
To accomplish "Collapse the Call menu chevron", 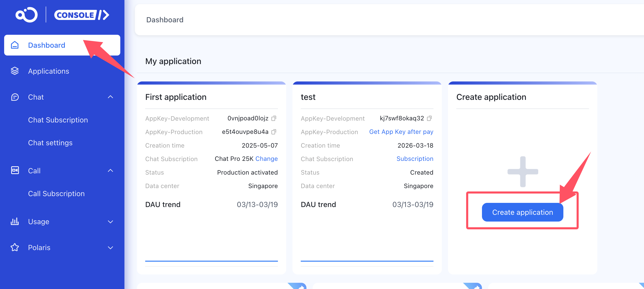I will click(x=110, y=170).
